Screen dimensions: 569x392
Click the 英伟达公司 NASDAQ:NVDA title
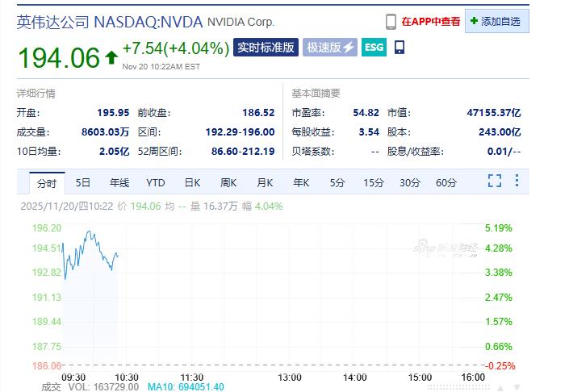point(110,22)
